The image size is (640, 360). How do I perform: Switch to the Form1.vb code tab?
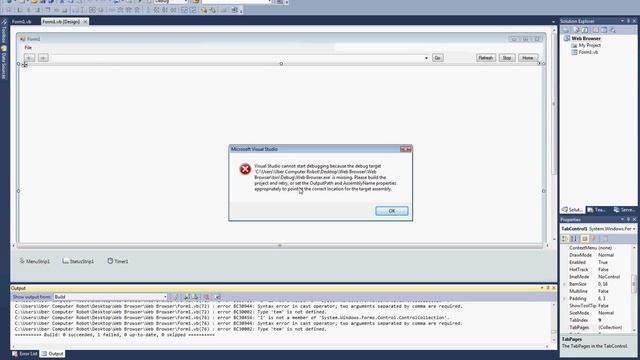[x=22, y=22]
